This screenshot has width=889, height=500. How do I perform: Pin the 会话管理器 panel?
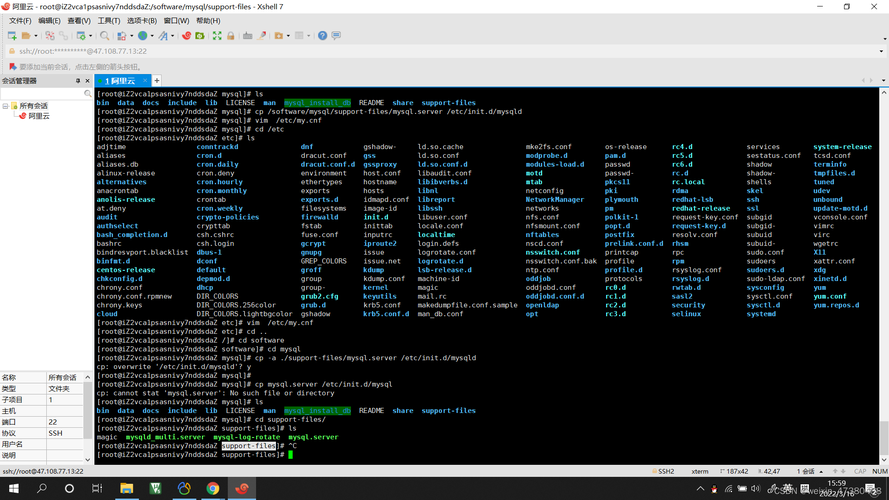[x=78, y=80]
